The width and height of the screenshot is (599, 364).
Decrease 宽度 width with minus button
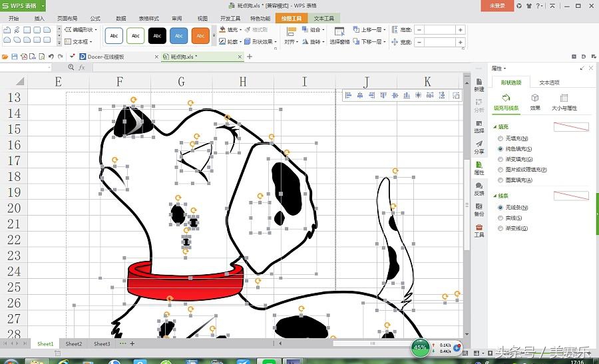419,42
